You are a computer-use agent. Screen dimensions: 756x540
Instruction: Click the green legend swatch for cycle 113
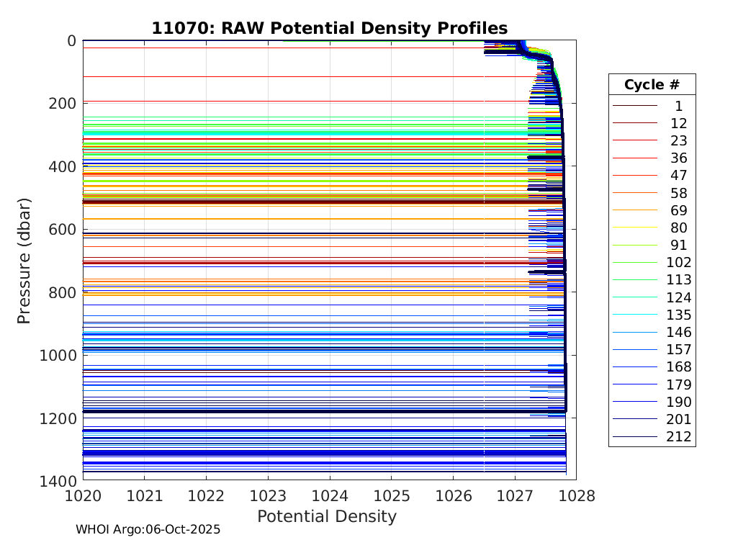coord(634,280)
